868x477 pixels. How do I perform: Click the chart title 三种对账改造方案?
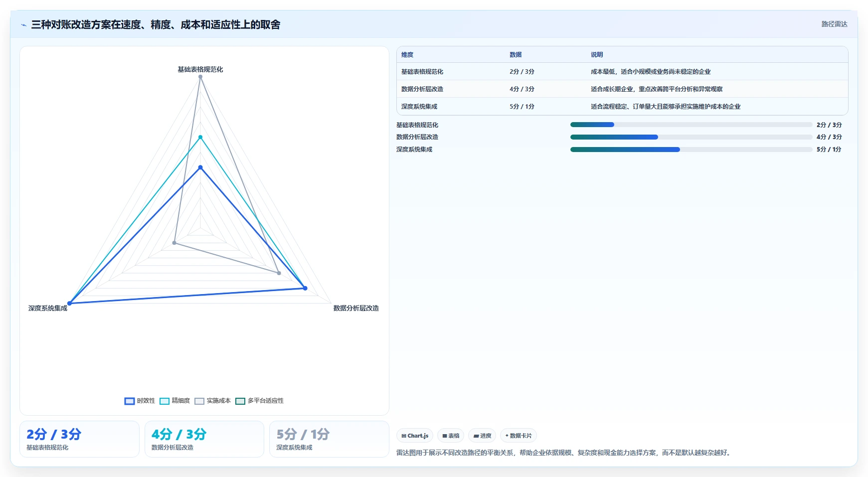[x=156, y=24]
